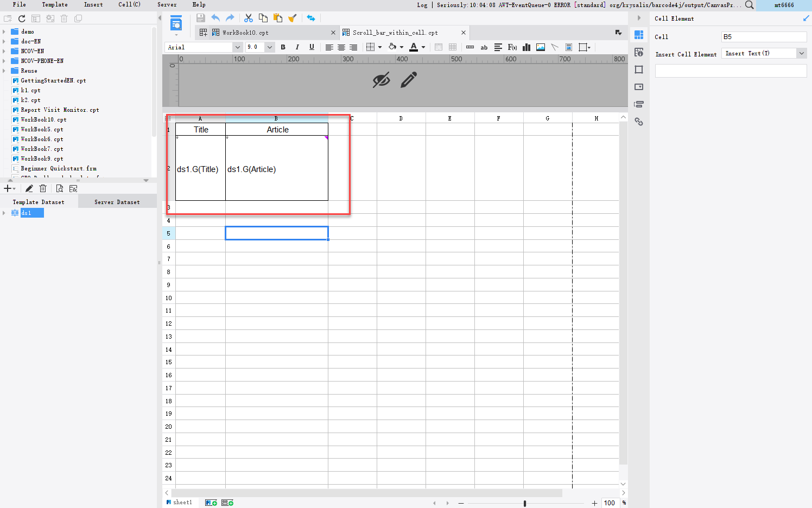Click the search icon in the top bar
Viewport: 812px width, 508px height.
point(750,5)
